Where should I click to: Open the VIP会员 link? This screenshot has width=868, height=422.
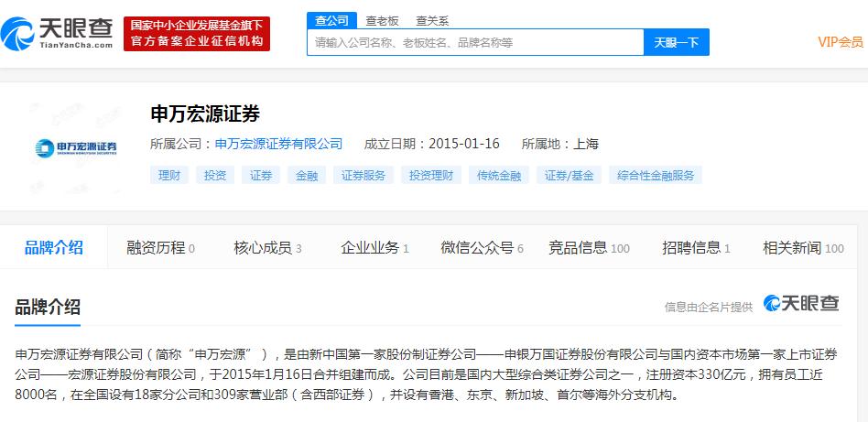841,42
